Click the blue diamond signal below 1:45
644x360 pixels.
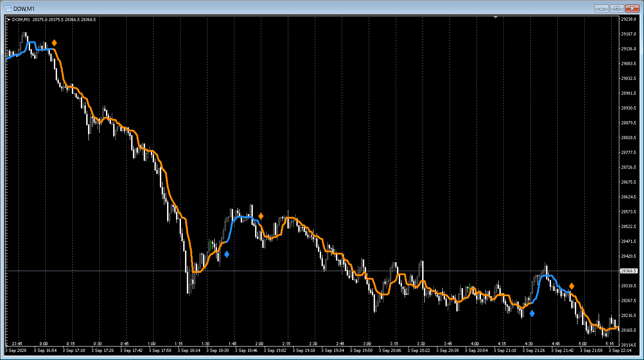[227, 255]
